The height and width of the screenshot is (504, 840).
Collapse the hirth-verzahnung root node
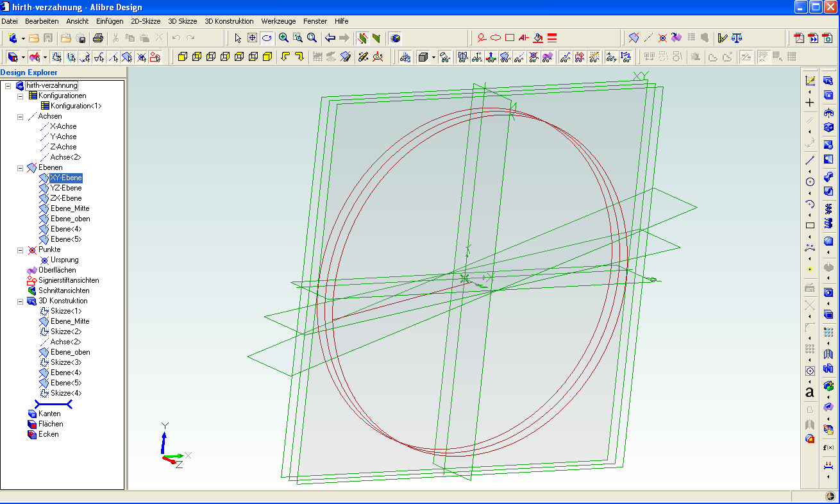[8, 85]
